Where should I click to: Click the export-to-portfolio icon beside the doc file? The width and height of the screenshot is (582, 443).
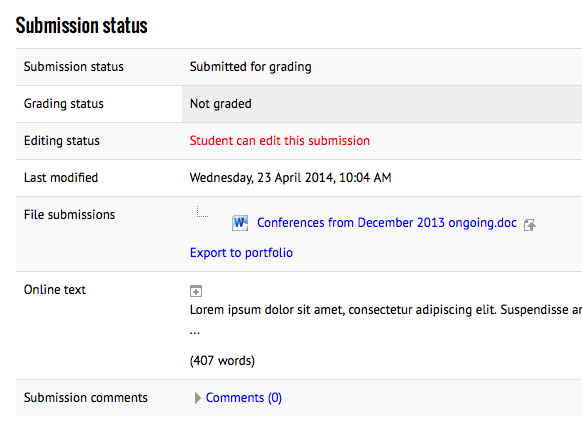tap(530, 225)
